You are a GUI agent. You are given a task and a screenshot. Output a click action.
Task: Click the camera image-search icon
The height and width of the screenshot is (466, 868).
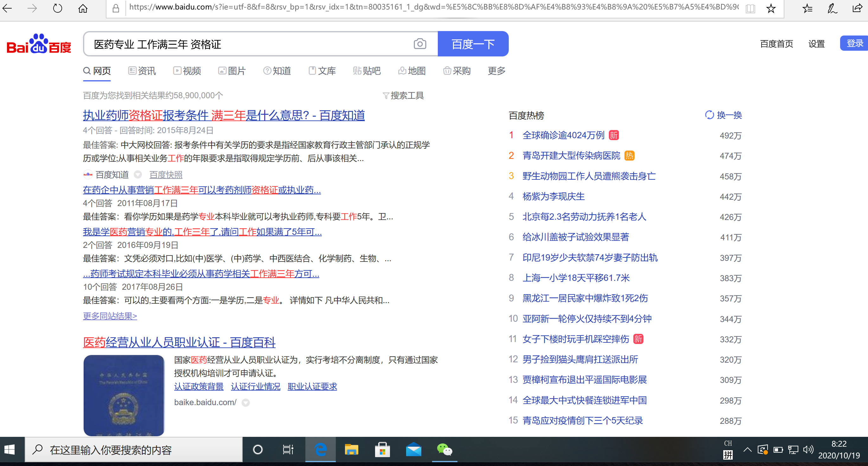click(419, 44)
